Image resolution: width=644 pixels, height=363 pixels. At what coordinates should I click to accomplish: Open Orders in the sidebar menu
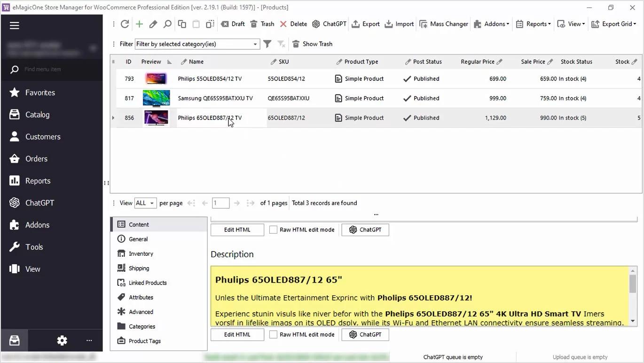pos(36,159)
